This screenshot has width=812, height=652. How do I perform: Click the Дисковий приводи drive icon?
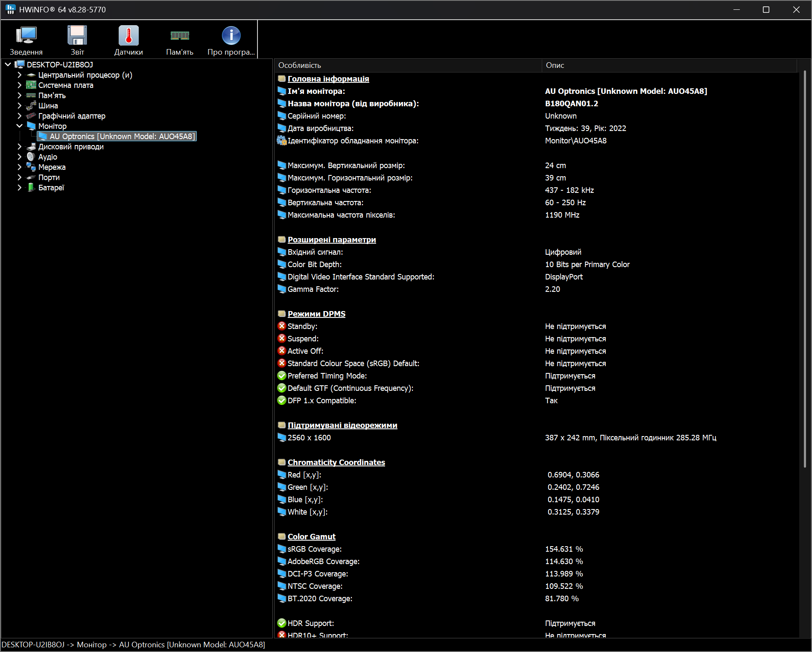(31, 147)
